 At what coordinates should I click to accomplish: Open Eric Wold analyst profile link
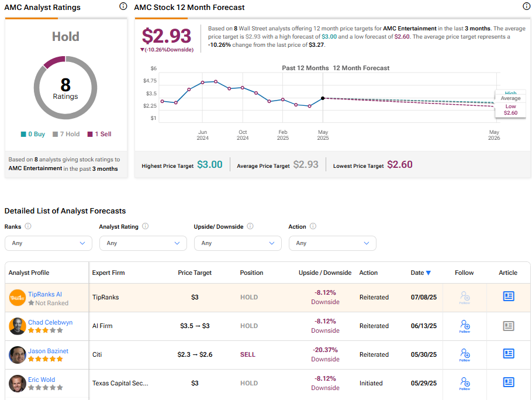(42, 380)
